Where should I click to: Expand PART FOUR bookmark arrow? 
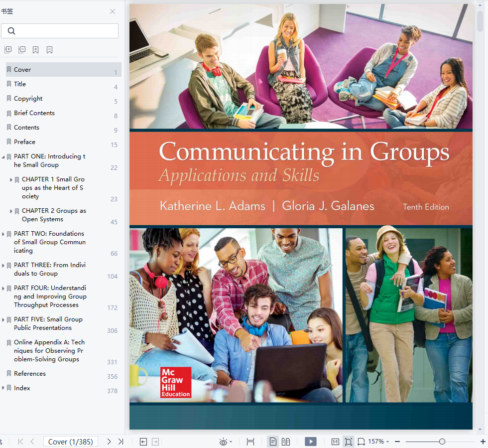pos(3,289)
